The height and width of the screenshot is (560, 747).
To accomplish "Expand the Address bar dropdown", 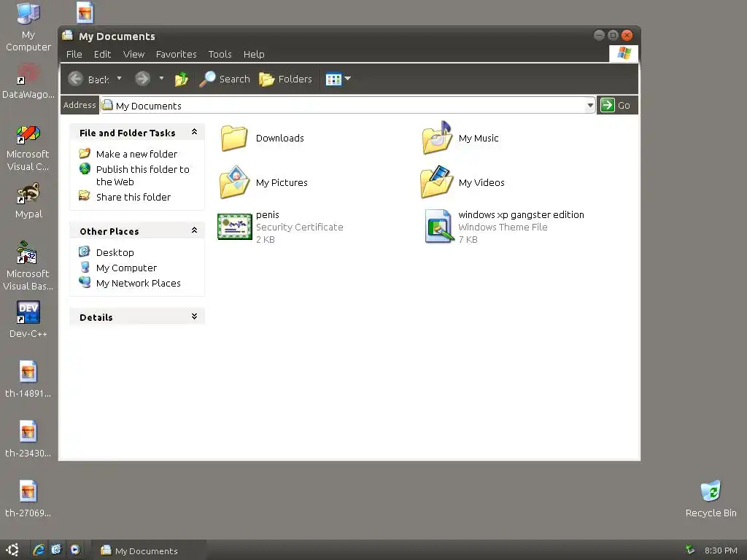I will 589,105.
